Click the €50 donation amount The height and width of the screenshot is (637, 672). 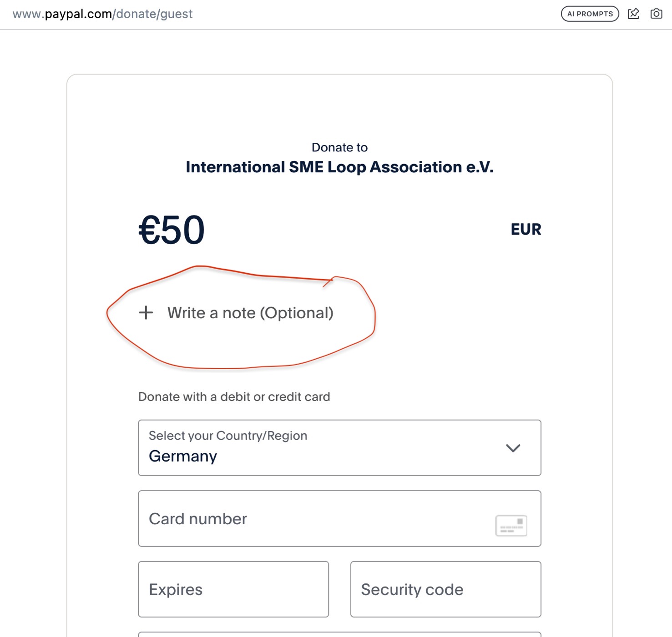(x=172, y=230)
